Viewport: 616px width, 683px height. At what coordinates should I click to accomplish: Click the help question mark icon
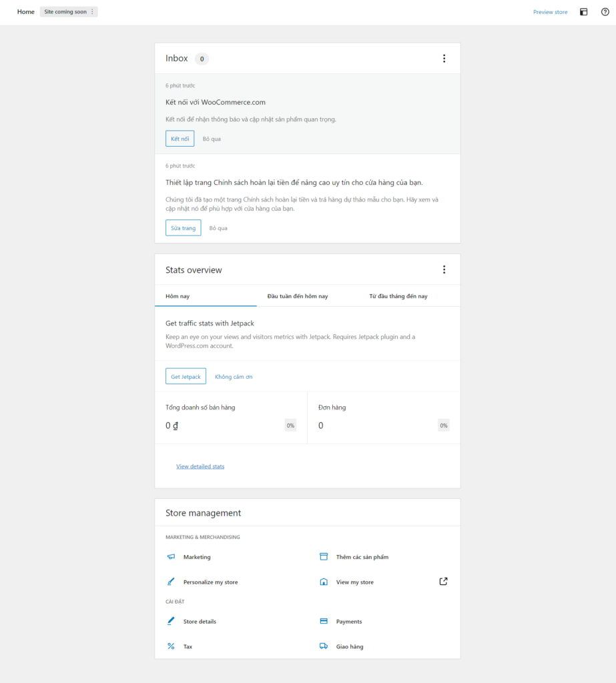[x=605, y=12]
